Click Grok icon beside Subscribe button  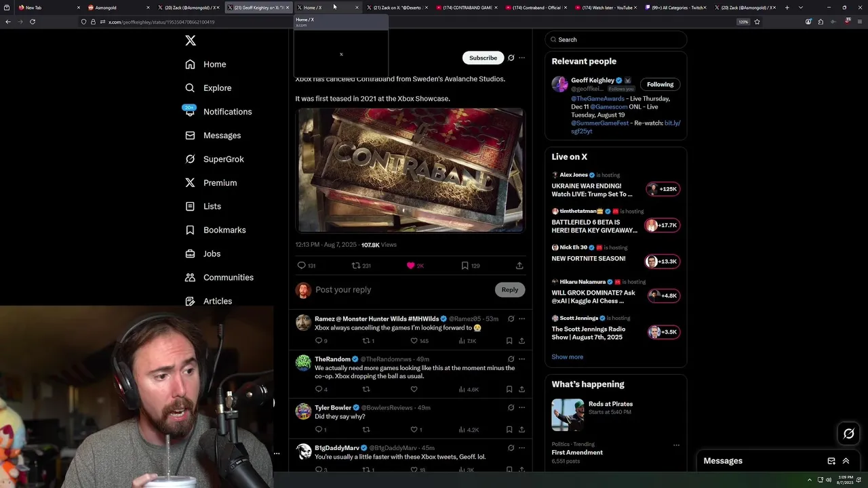[x=511, y=58]
